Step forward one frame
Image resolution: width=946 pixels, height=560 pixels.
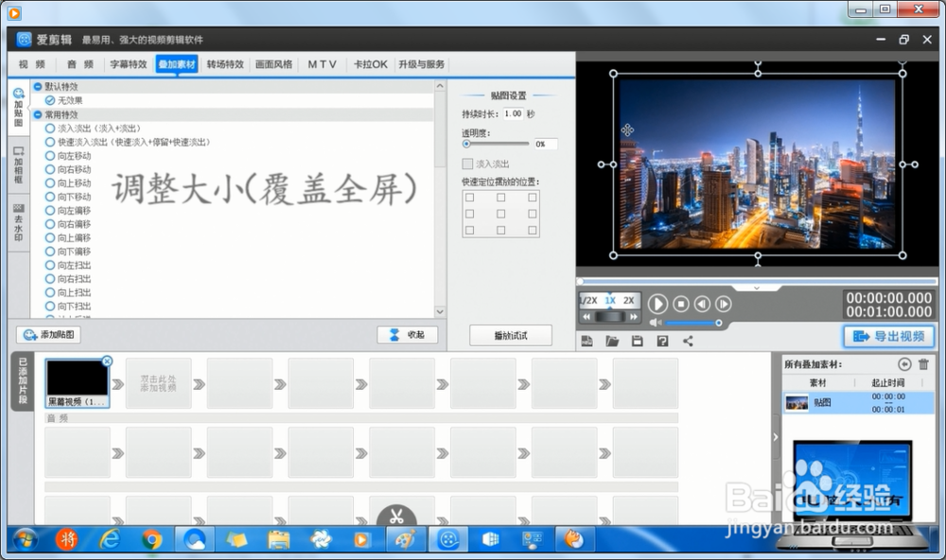coord(724,305)
